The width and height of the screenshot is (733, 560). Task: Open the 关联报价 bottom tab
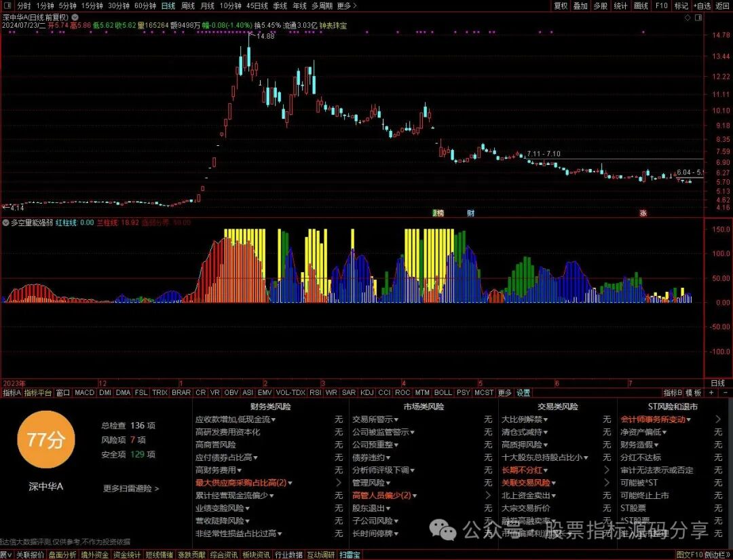pos(30,555)
